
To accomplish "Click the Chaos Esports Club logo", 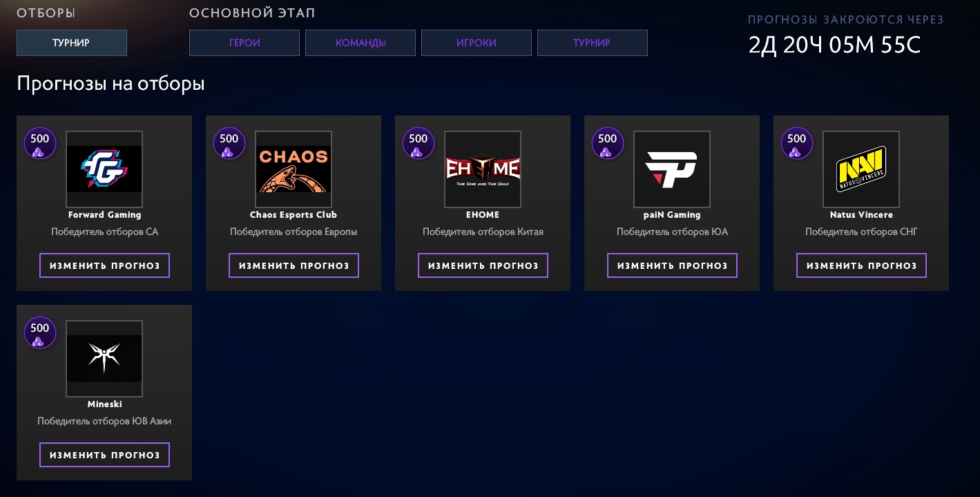I will pos(294,169).
